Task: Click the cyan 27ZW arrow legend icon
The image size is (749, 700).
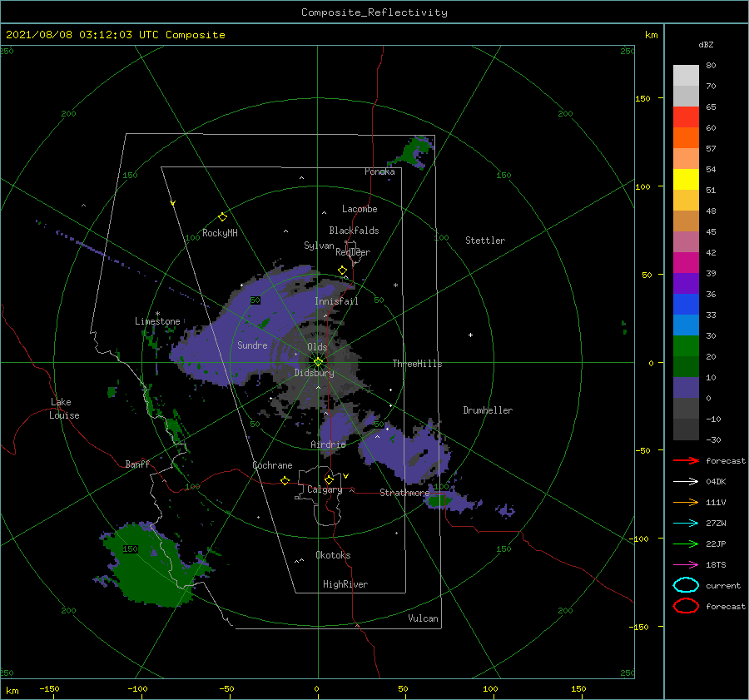Action: tap(686, 524)
